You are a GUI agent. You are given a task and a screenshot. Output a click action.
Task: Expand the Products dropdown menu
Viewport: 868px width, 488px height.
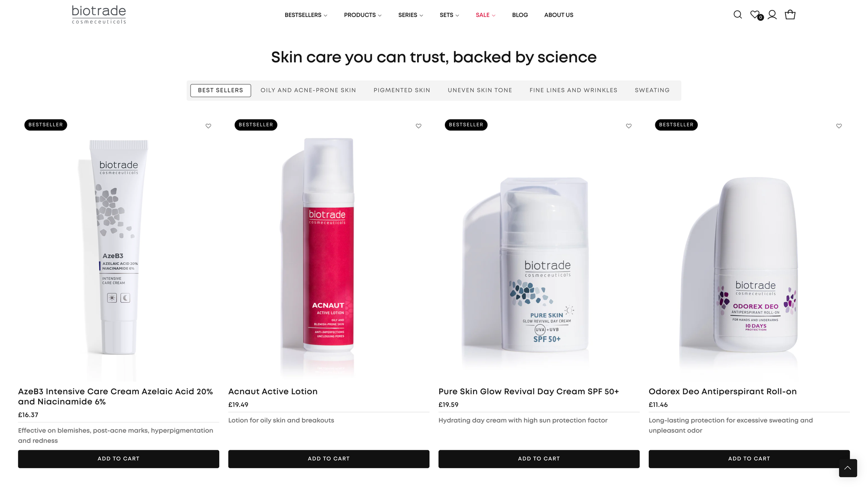[363, 15]
